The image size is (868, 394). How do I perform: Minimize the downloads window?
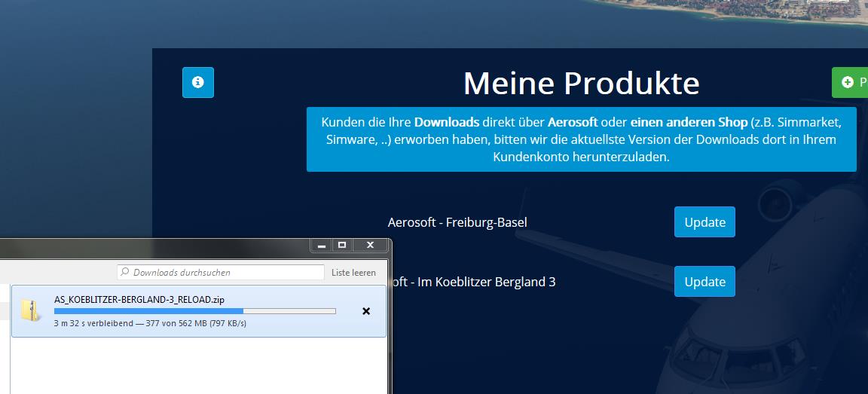click(x=322, y=245)
